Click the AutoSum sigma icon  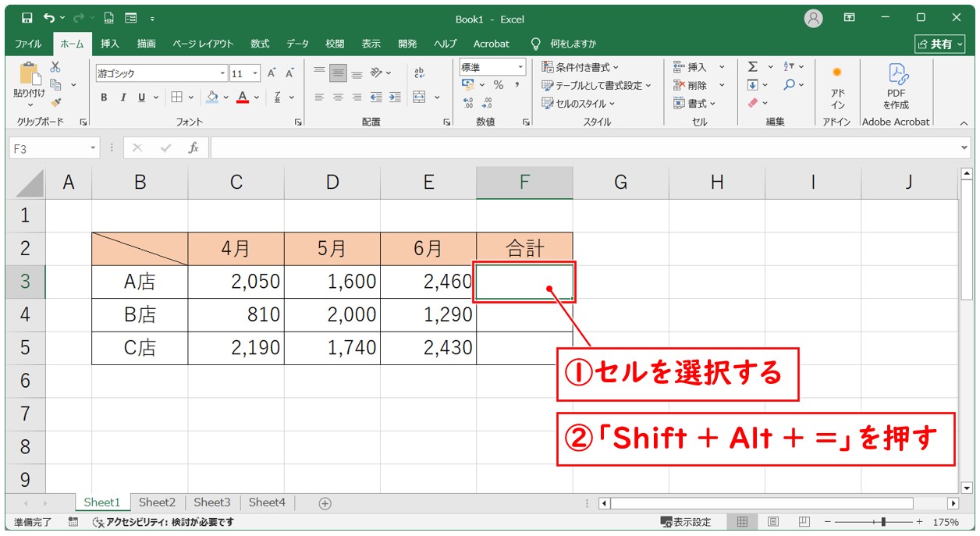753,67
